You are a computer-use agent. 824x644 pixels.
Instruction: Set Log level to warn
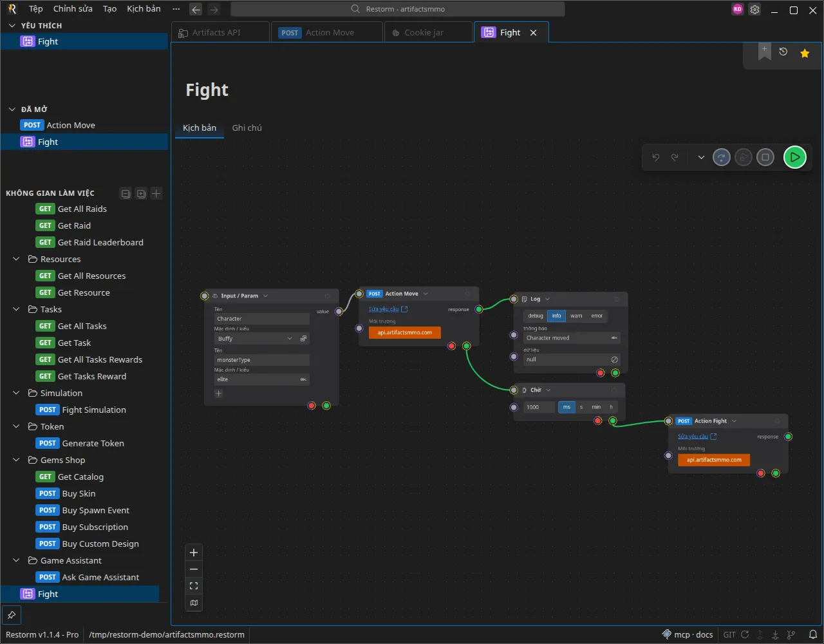click(576, 316)
